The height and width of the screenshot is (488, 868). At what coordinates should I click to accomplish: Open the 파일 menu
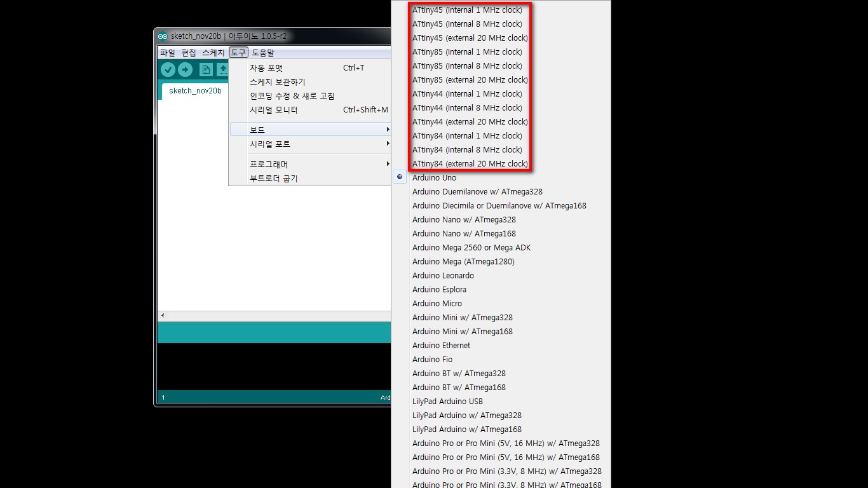click(x=168, y=53)
